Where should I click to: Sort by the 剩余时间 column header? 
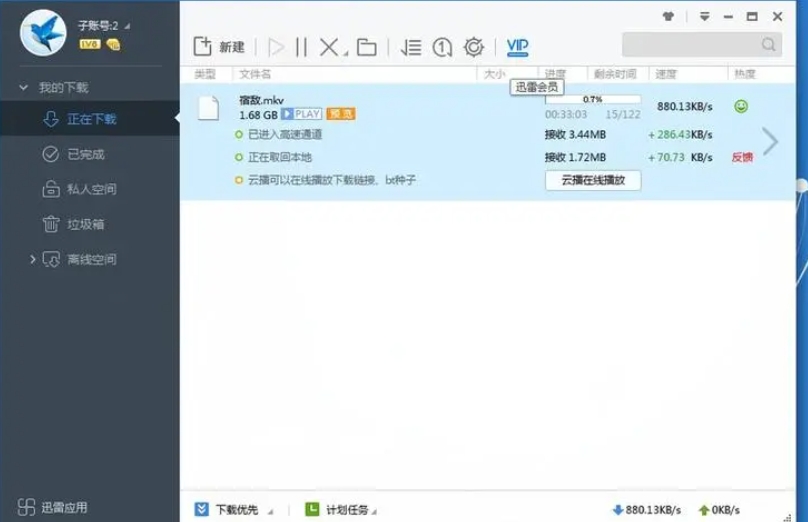615,74
